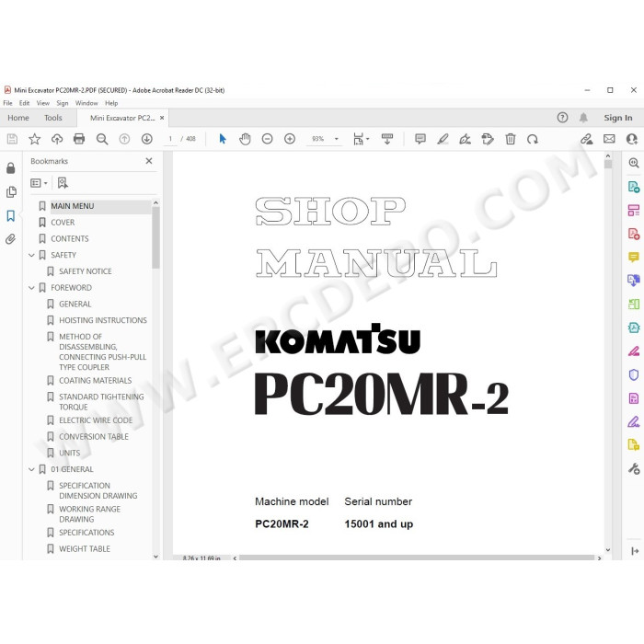644x644 pixels.
Task: Open the Window menu
Action: pos(86,103)
